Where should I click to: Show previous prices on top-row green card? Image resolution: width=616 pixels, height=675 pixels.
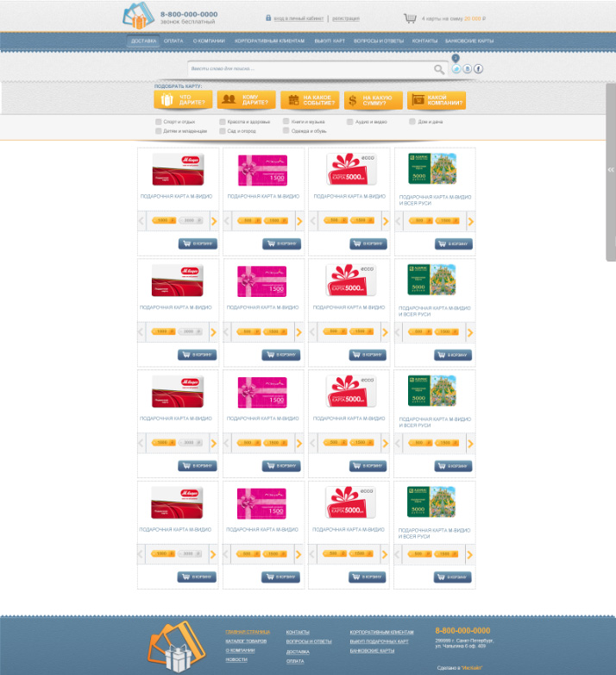[398, 221]
